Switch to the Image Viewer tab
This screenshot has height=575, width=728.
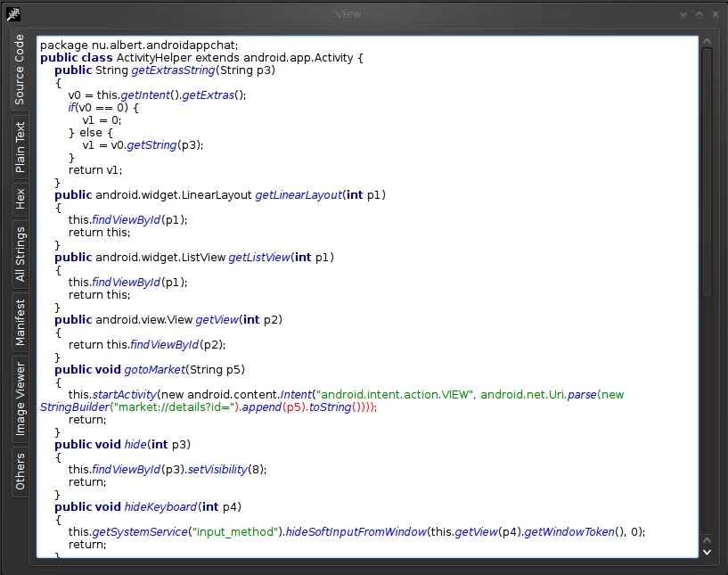tap(19, 398)
